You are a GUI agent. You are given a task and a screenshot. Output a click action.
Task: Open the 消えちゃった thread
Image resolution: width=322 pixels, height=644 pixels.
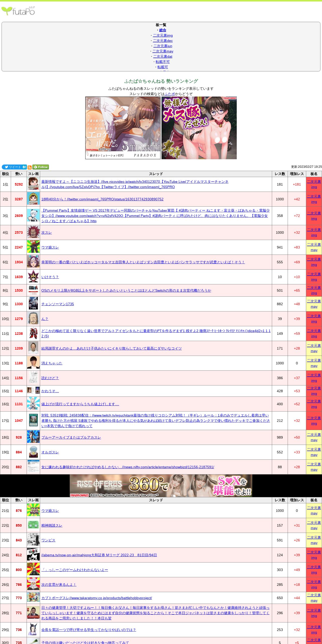coord(52,363)
